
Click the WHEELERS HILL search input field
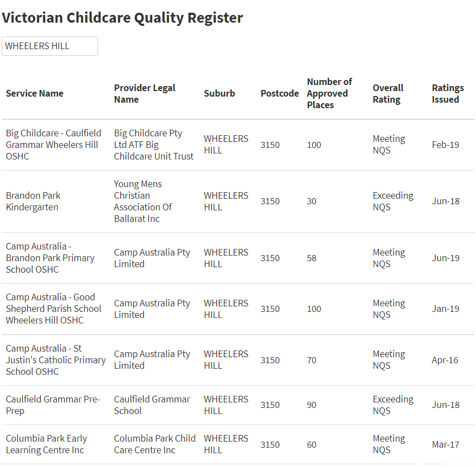pyautogui.click(x=50, y=46)
